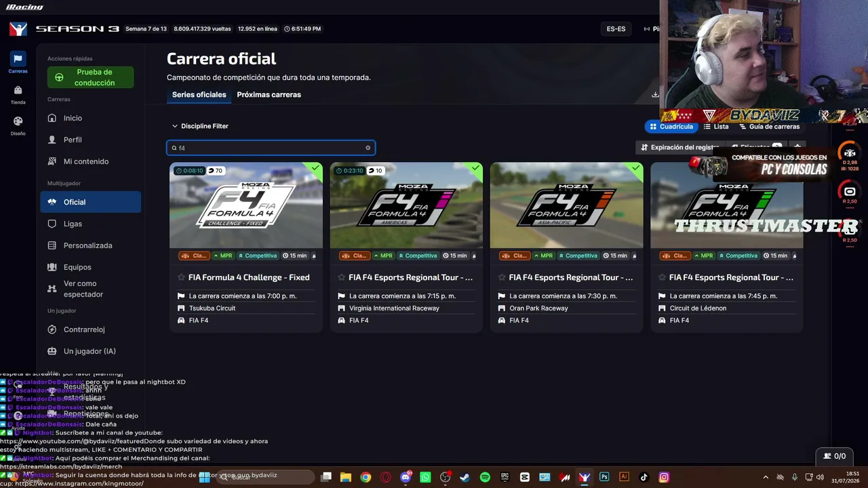Screen dimensions: 868x488
Task: Open the Carreras flag icon in left rail
Action: (18, 59)
